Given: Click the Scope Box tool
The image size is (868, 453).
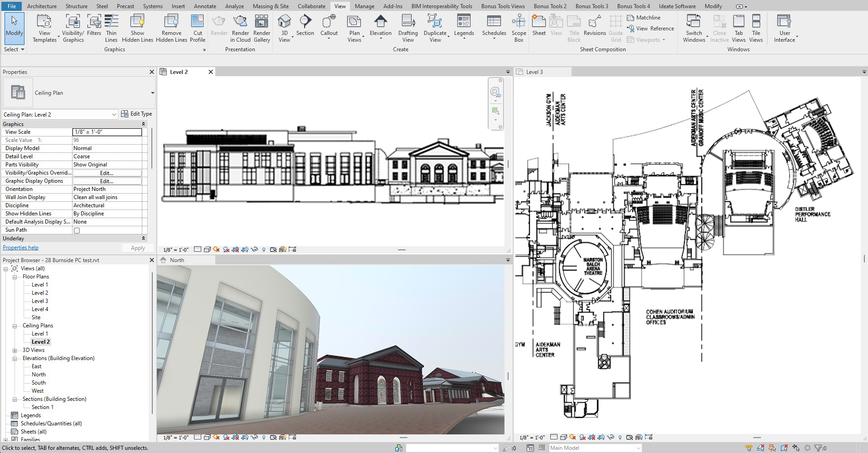Looking at the screenshot, I should pos(519,28).
